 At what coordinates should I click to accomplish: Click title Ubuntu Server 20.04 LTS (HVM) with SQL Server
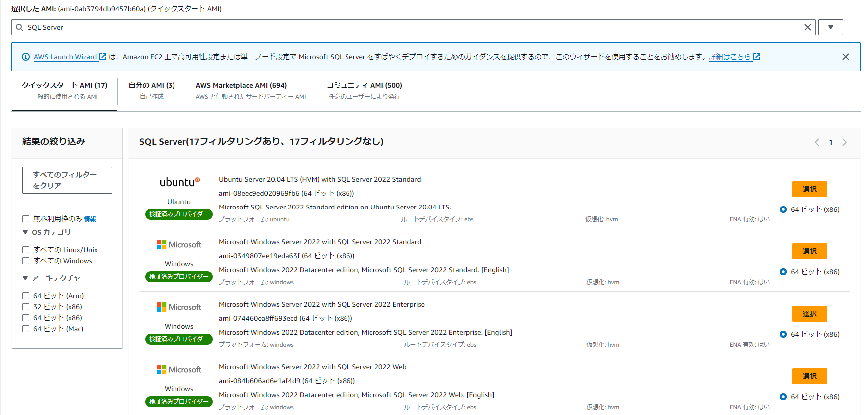(320, 179)
